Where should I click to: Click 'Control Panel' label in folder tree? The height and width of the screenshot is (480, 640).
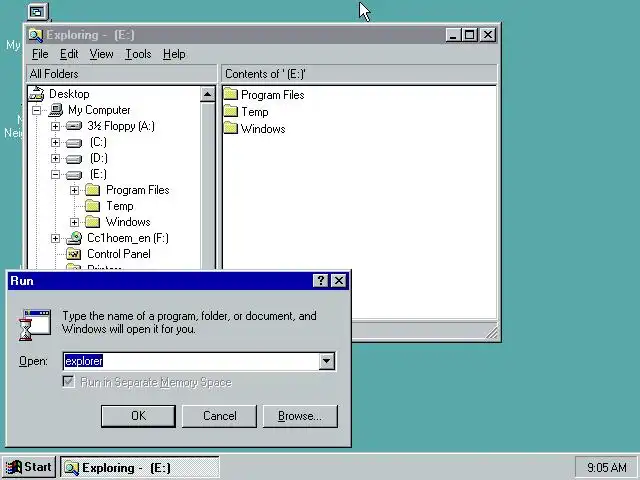pyautogui.click(x=119, y=254)
